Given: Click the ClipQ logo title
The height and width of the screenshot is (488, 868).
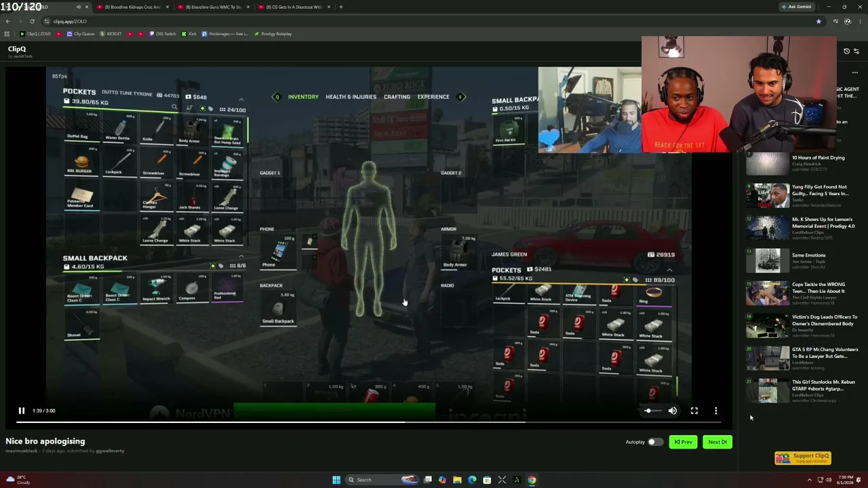Looking at the screenshot, I should pyautogui.click(x=17, y=49).
